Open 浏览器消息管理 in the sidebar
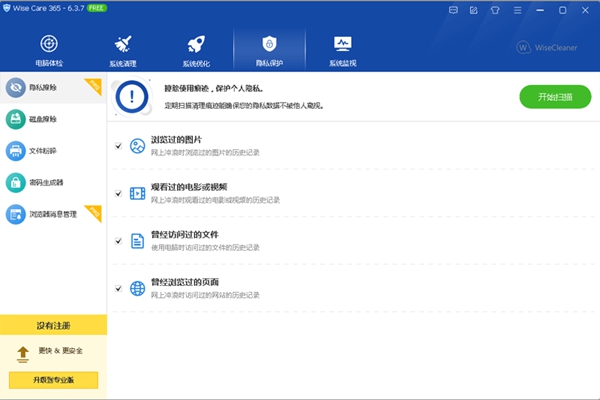The image size is (600, 400). [52, 214]
